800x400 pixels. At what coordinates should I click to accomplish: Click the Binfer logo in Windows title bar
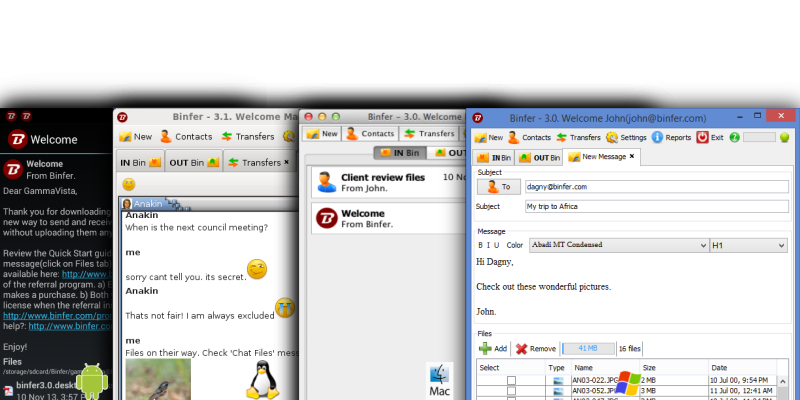477,118
